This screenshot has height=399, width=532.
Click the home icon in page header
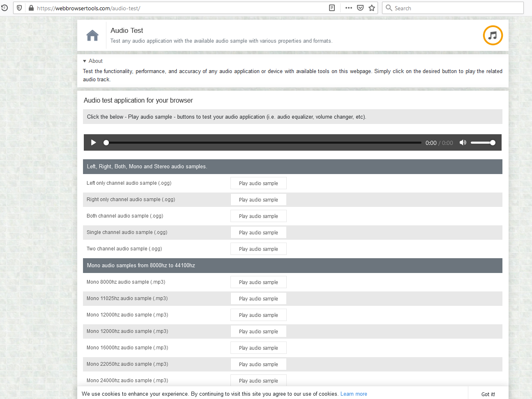[x=92, y=36]
